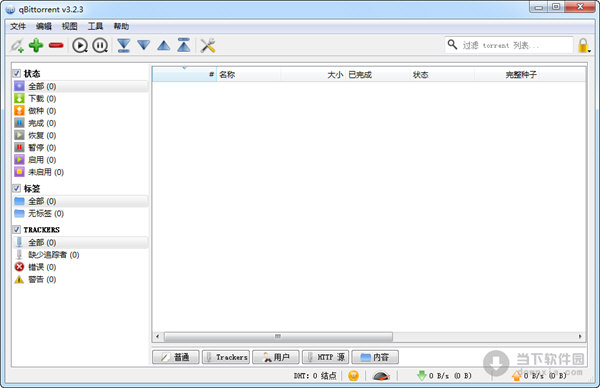Sort by the 大小 column header
The image size is (600, 388).
tap(313, 75)
